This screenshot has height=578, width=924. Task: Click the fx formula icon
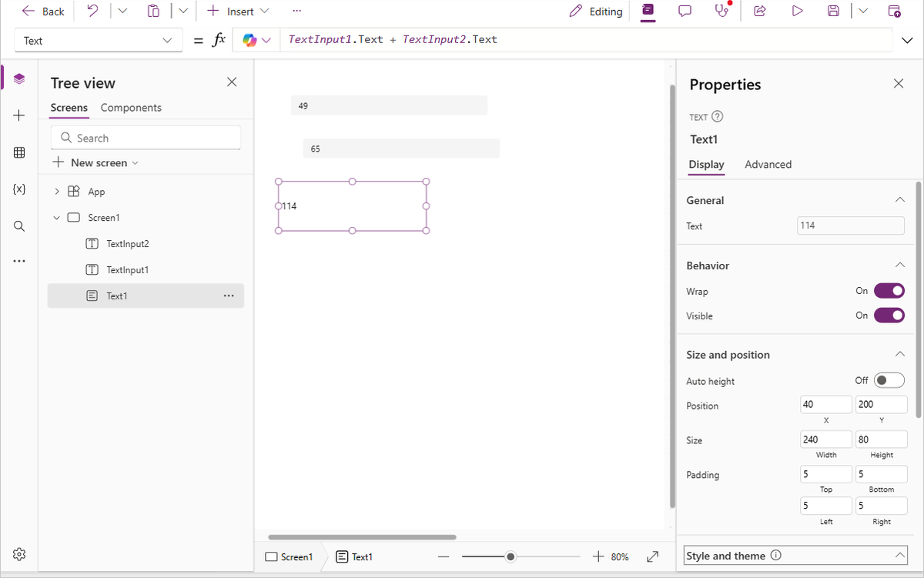(x=219, y=40)
